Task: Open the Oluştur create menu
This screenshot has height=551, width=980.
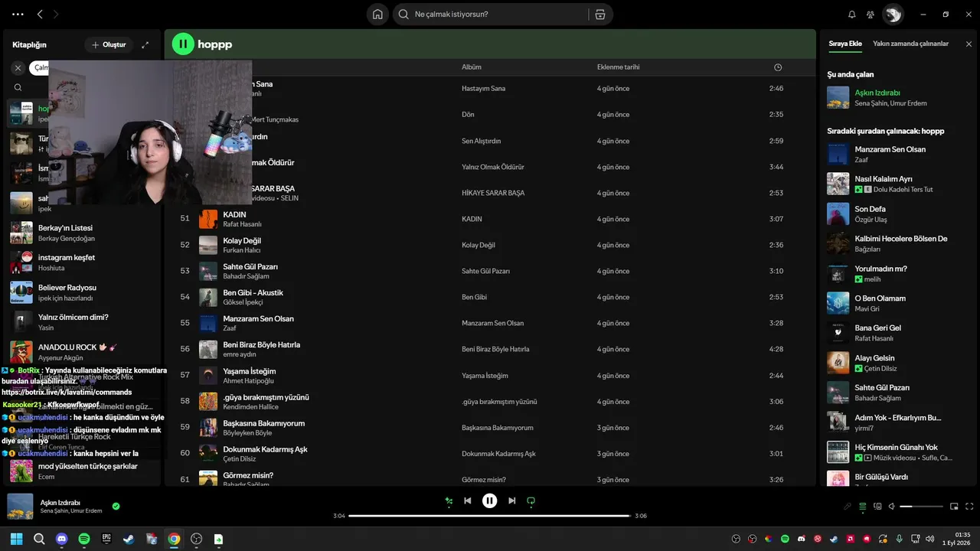Action: point(109,45)
